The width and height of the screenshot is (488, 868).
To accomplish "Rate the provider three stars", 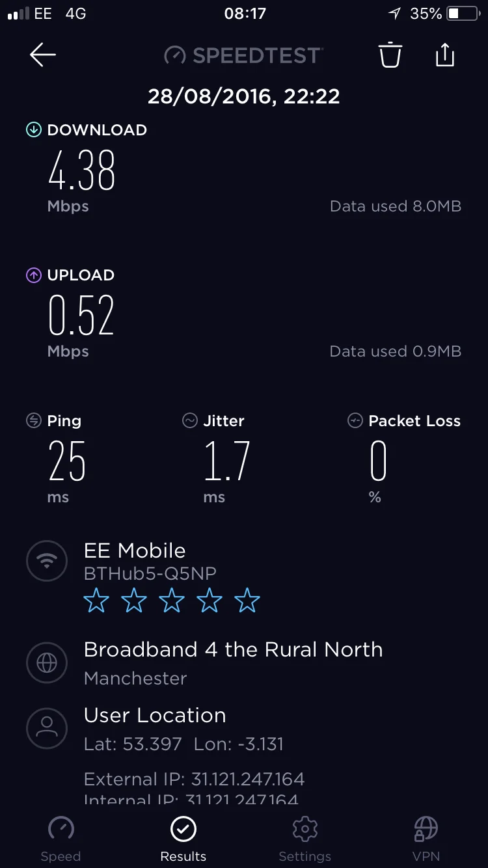I will point(172,601).
